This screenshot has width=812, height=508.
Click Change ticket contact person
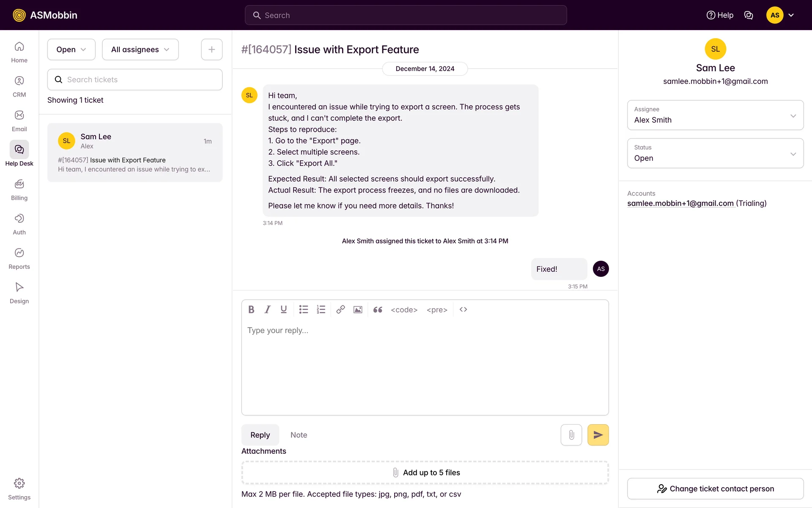715,489
